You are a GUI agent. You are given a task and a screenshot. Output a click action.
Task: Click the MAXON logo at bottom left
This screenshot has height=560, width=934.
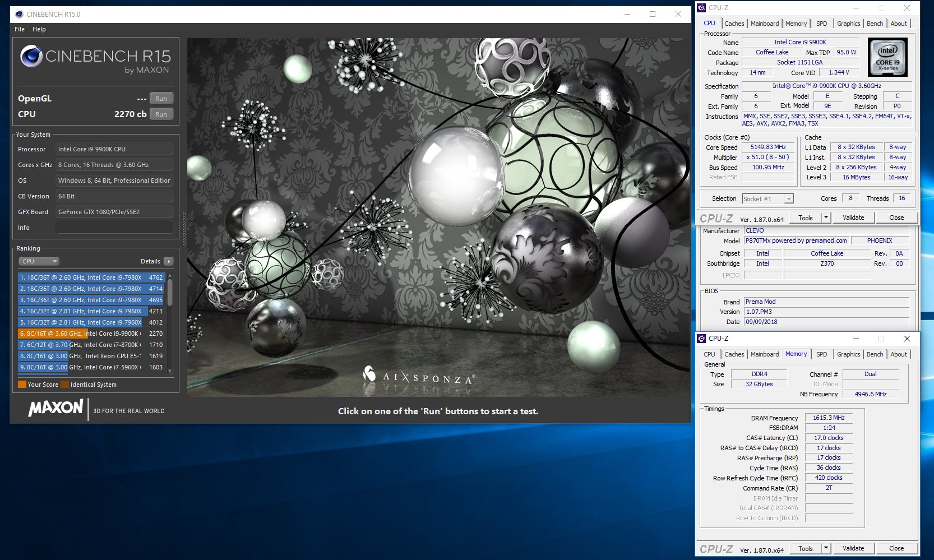[56, 408]
